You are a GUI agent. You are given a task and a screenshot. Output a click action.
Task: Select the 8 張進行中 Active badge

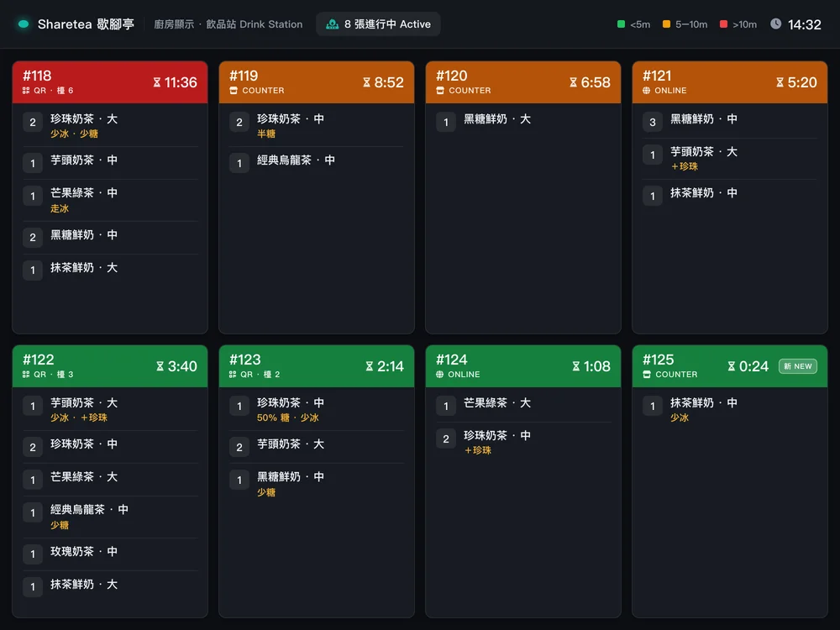click(378, 24)
